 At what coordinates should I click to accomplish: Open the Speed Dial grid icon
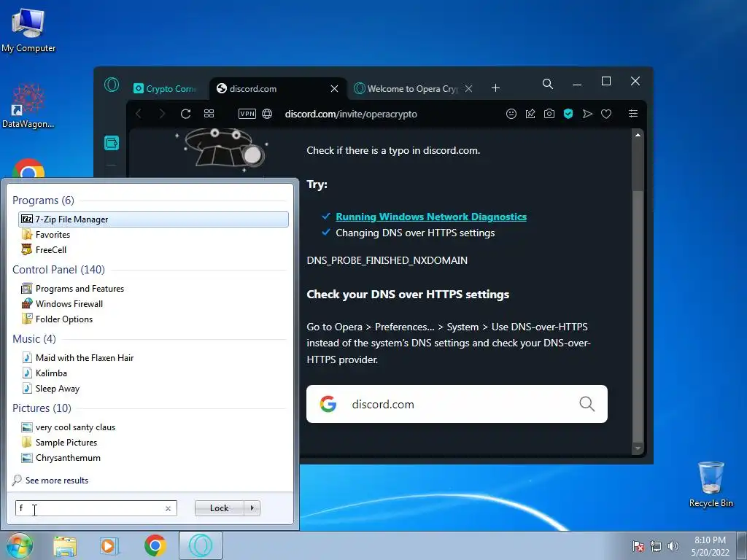coord(209,114)
